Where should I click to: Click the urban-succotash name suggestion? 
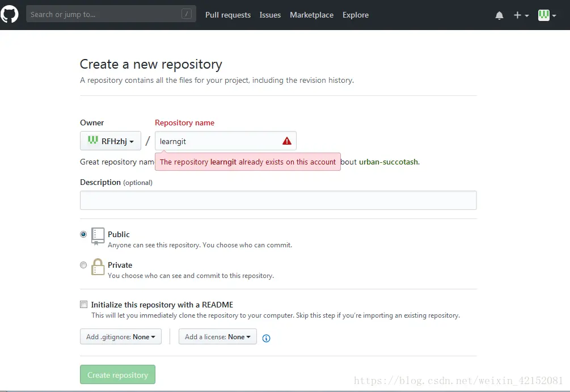(x=389, y=162)
